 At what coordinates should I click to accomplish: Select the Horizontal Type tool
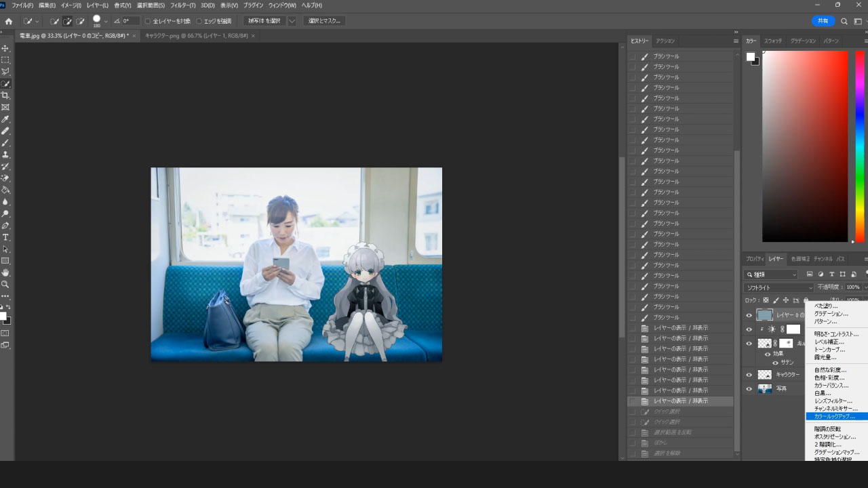pyautogui.click(x=5, y=237)
